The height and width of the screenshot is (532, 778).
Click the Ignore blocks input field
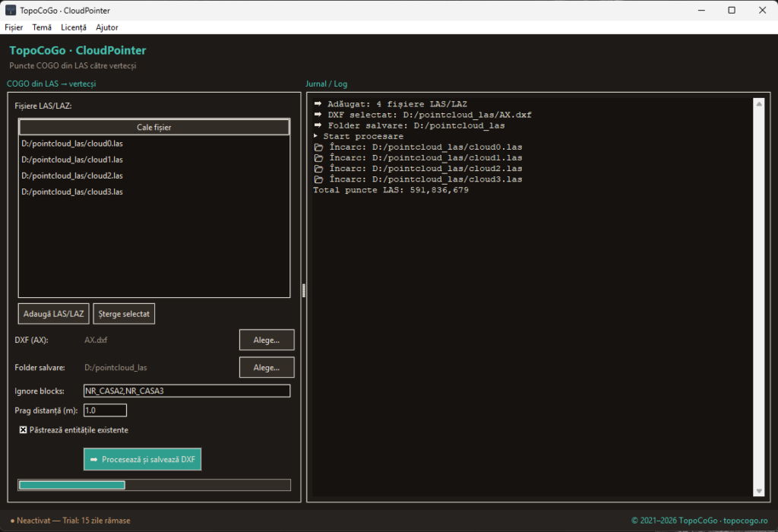point(187,391)
